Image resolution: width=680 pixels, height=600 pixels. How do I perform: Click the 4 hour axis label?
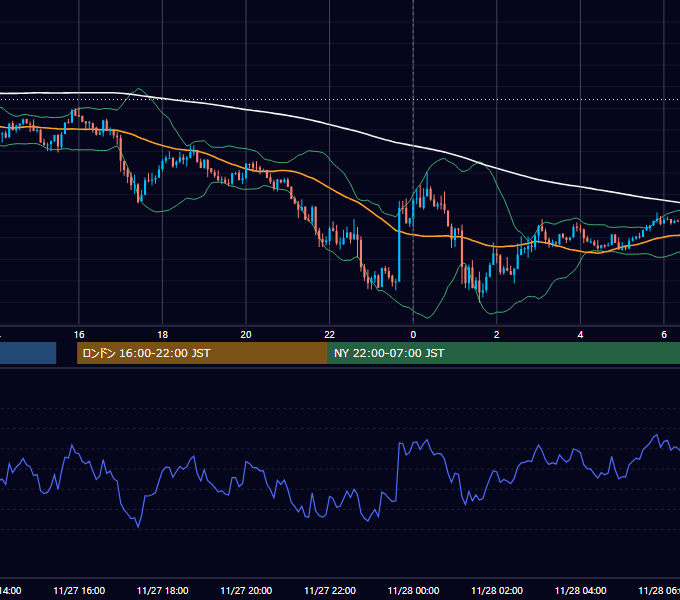tap(580, 335)
